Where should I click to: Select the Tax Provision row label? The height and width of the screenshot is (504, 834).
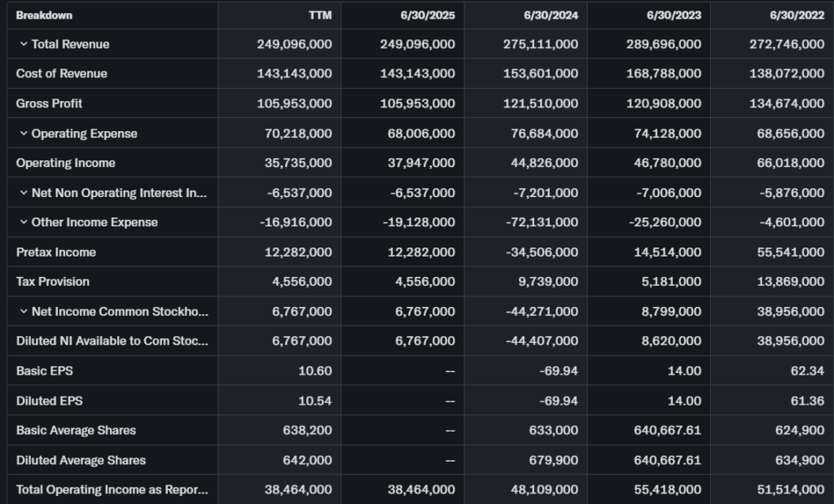click(53, 282)
